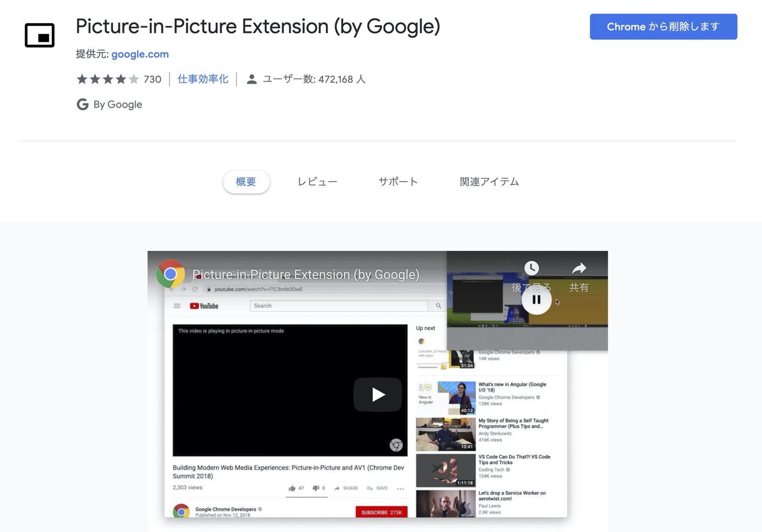Click the YouTube search input field
Viewport: 762px width, 532px height.
click(x=338, y=305)
